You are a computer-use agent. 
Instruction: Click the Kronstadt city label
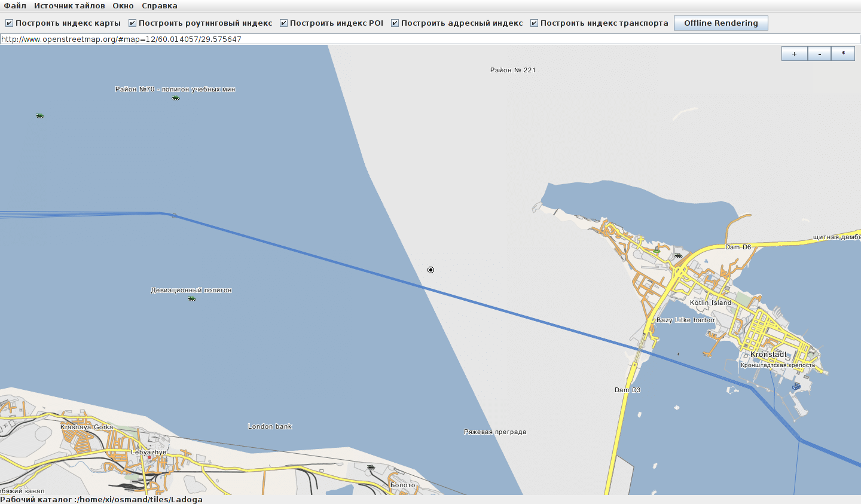tap(769, 355)
